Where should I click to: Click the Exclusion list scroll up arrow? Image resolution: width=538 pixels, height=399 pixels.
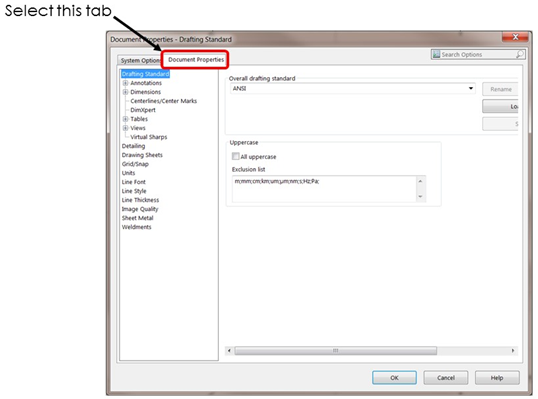(420, 181)
